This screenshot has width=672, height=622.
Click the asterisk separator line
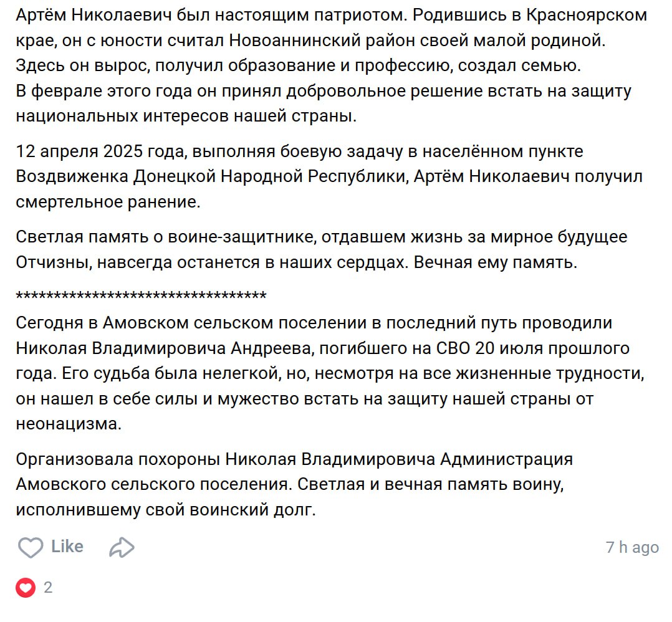(141, 295)
